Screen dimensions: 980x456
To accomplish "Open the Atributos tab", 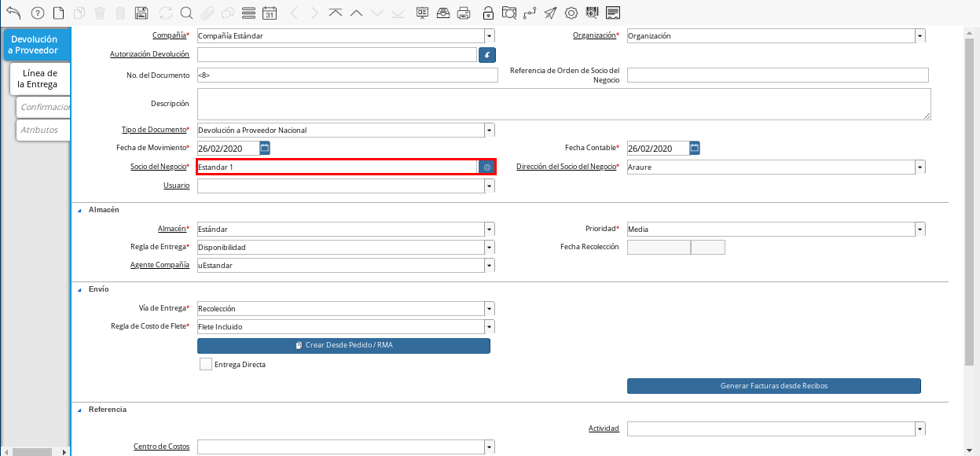I will (43, 130).
